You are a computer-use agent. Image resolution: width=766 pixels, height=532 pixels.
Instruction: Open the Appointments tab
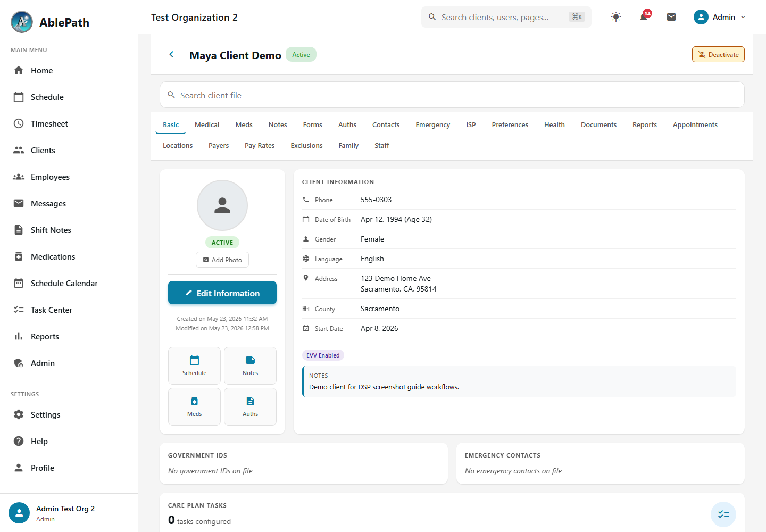tap(695, 124)
